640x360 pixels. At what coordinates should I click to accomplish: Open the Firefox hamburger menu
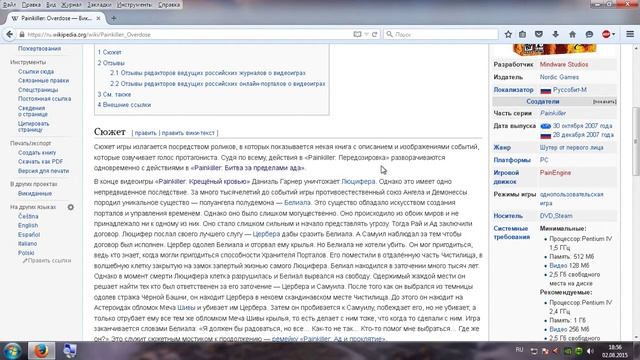630,34
